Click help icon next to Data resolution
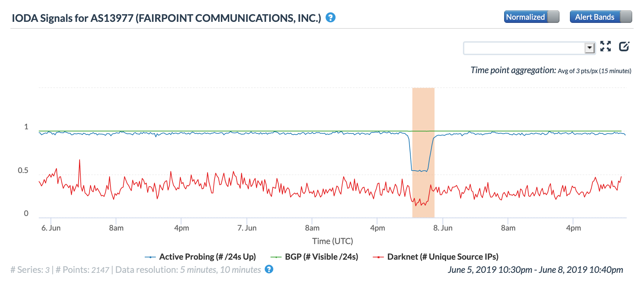The height and width of the screenshot is (303, 644). point(269,269)
